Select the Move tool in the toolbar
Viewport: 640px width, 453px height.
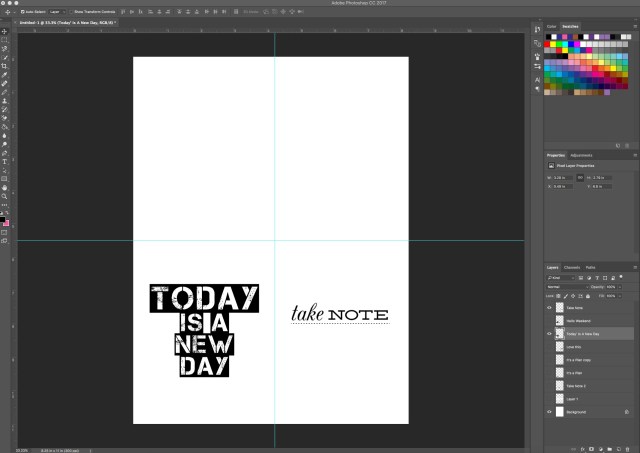[5, 31]
